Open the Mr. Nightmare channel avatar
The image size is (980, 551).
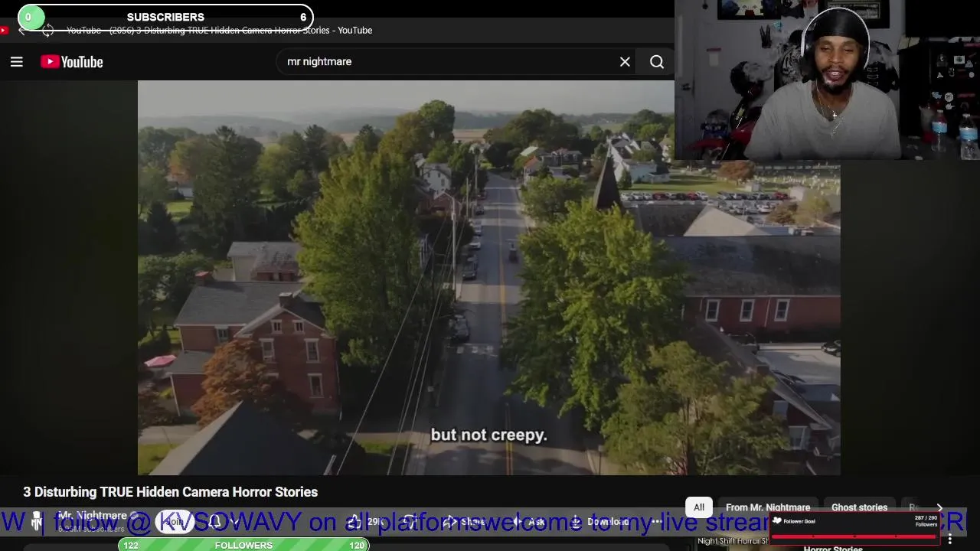tap(36, 522)
